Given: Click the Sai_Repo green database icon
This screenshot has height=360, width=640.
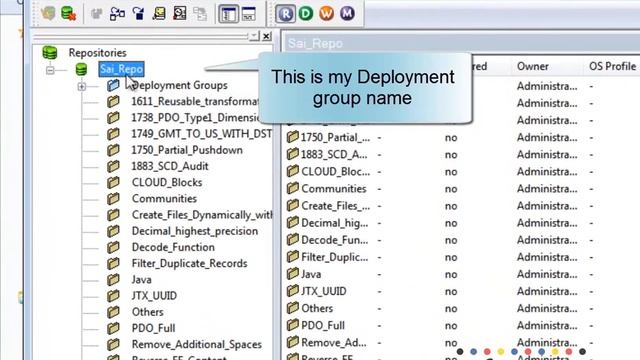Looking at the screenshot, I should click(81, 69).
